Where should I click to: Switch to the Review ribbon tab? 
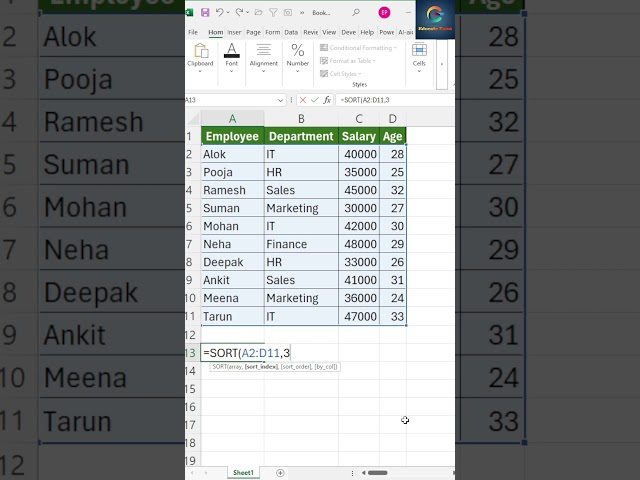pyautogui.click(x=311, y=32)
